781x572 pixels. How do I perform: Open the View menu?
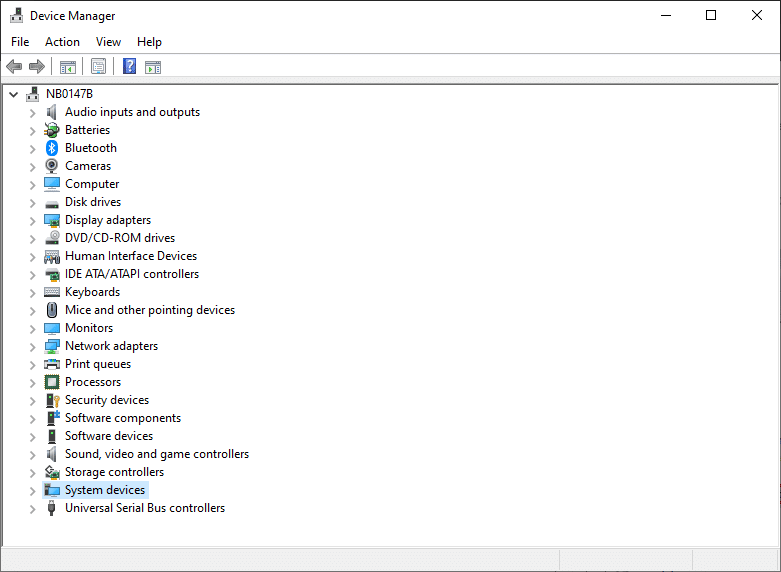click(108, 42)
